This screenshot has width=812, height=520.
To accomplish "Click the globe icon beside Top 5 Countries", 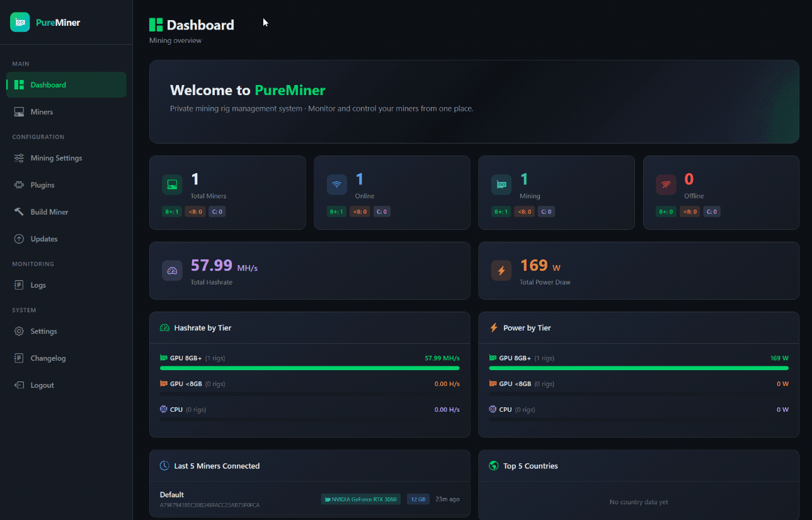I will (x=494, y=466).
